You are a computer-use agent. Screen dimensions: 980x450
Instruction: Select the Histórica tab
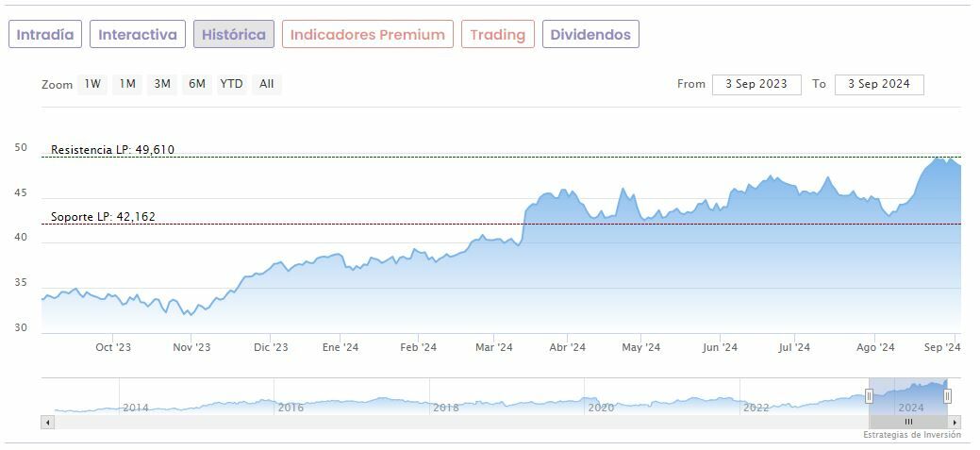(234, 35)
